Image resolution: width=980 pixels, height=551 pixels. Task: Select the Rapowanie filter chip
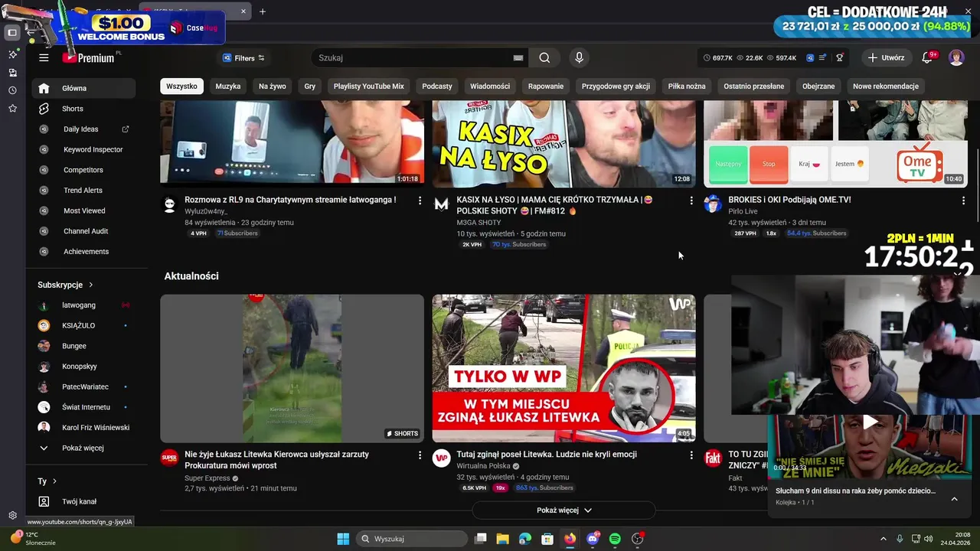pos(546,86)
